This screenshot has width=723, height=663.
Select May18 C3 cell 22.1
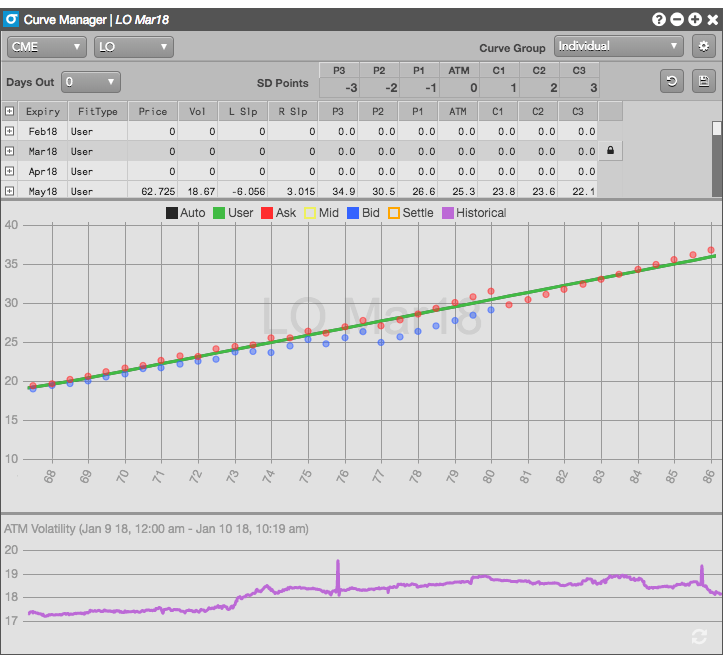pos(578,190)
